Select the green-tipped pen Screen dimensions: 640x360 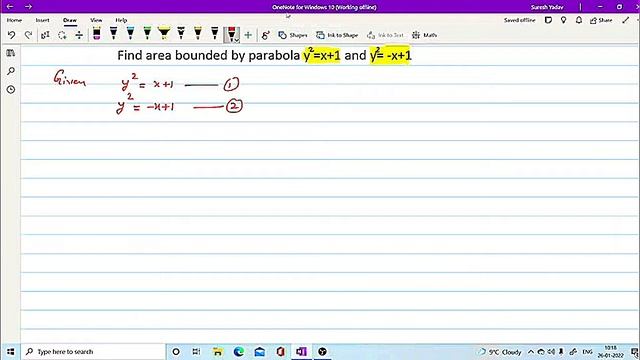[147, 33]
